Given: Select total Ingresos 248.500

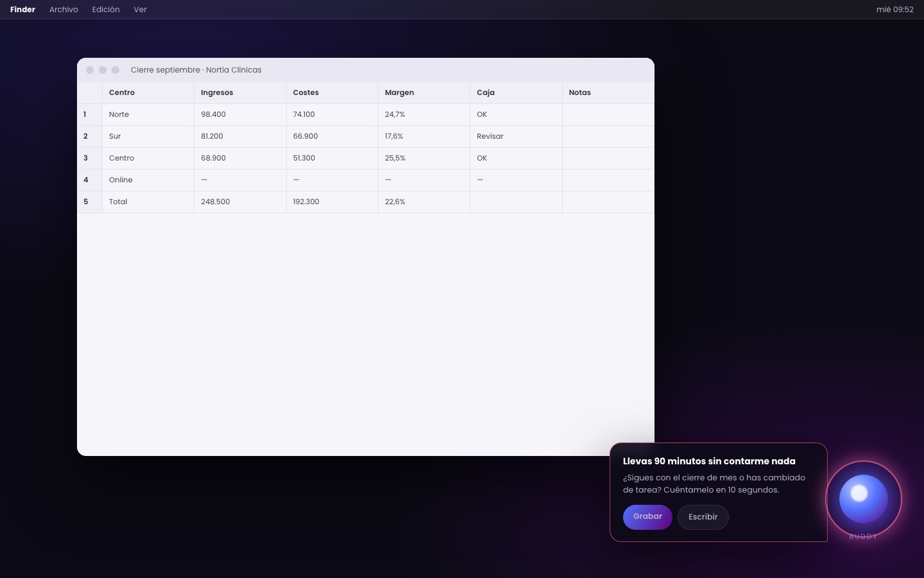Looking at the screenshot, I should coord(240,202).
